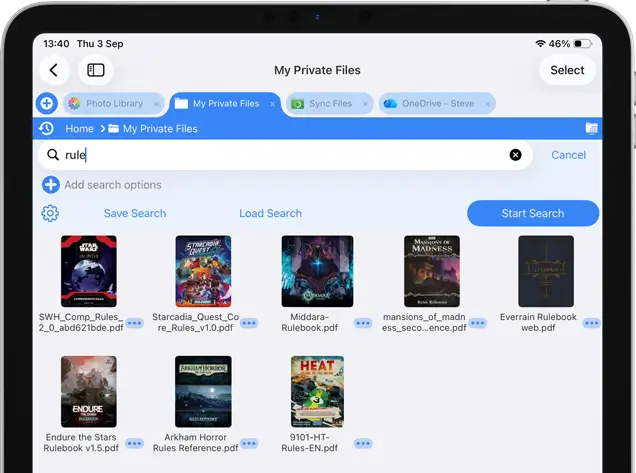Select file name Arkham Horror Rules Reference.pdf

(196, 443)
